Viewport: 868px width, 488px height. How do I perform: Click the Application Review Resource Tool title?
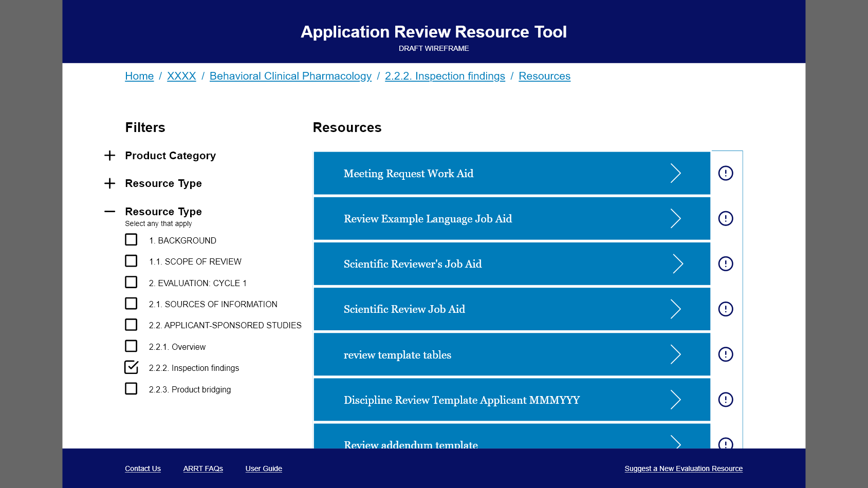pyautogui.click(x=434, y=32)
